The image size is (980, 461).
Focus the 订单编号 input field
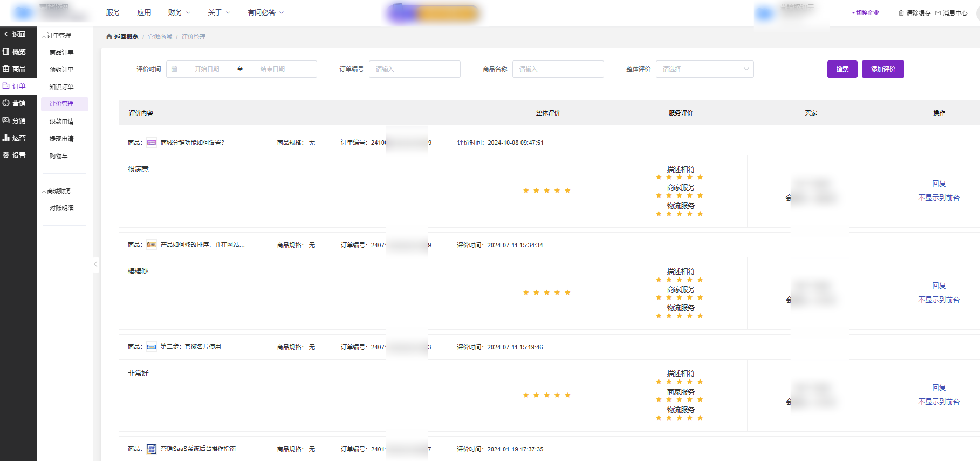tap(415, 69)
